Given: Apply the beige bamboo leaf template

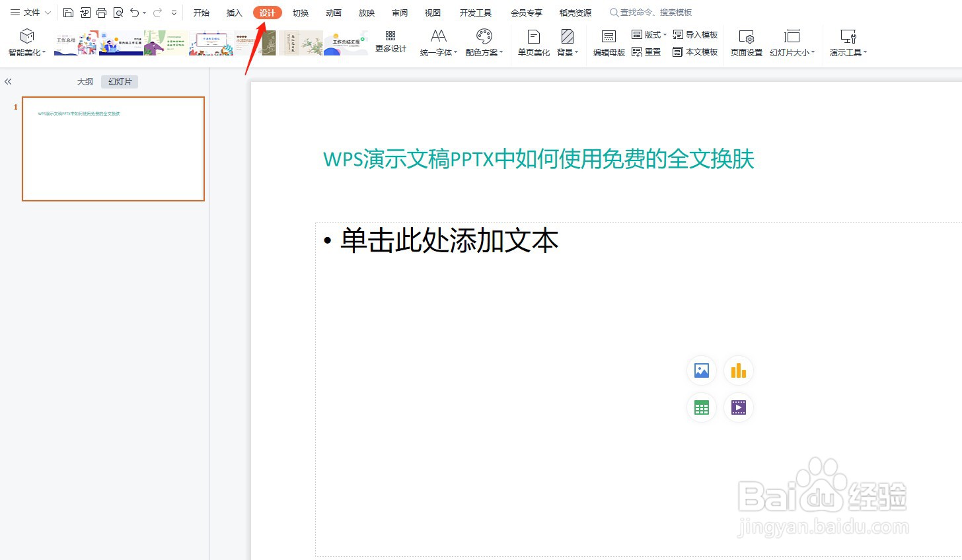Looking at the screenshot, I should (x=301, y=42).
